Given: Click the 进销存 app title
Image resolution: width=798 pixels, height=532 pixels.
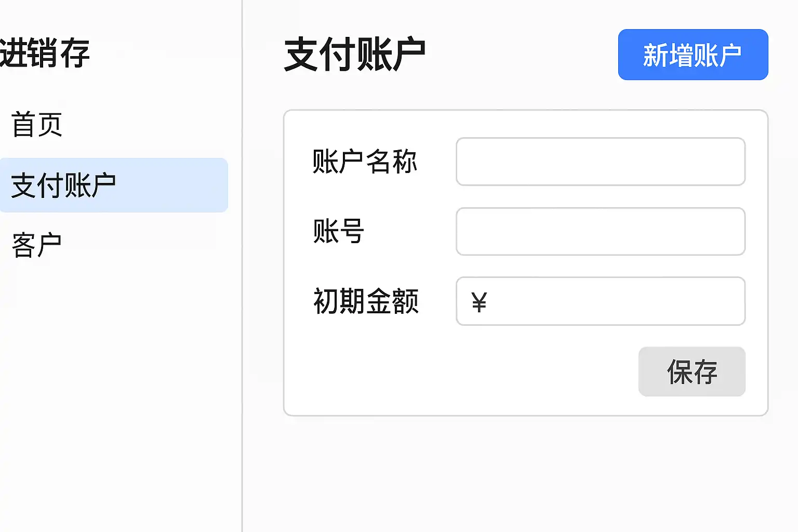Looking at the screenshot, I should [45, 53].
